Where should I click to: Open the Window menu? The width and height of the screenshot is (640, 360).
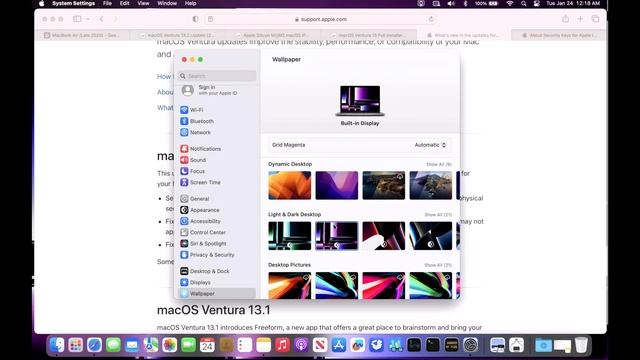pos(167,3)
